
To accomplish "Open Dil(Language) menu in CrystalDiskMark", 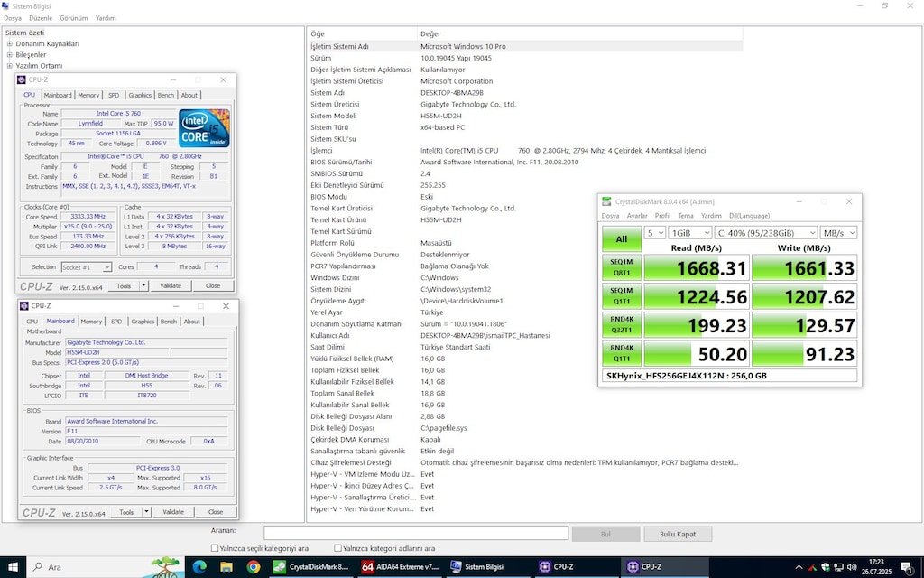I will click(x=749, y=216).
